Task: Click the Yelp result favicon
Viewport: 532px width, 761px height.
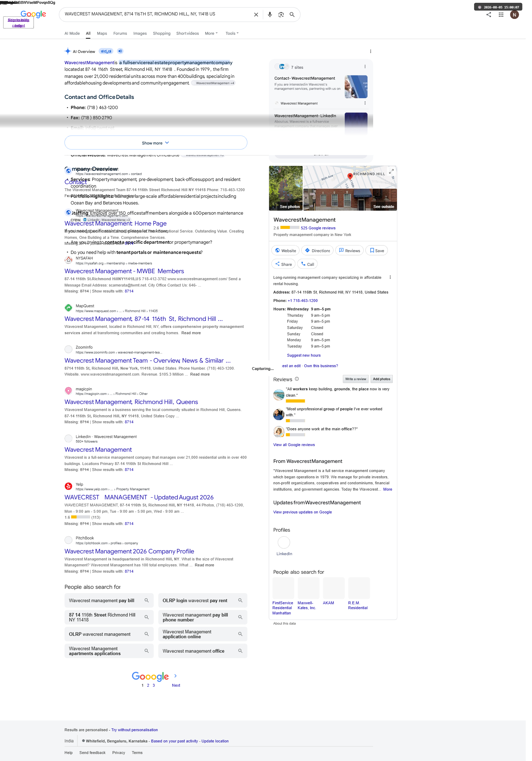Action: (68, 486)
